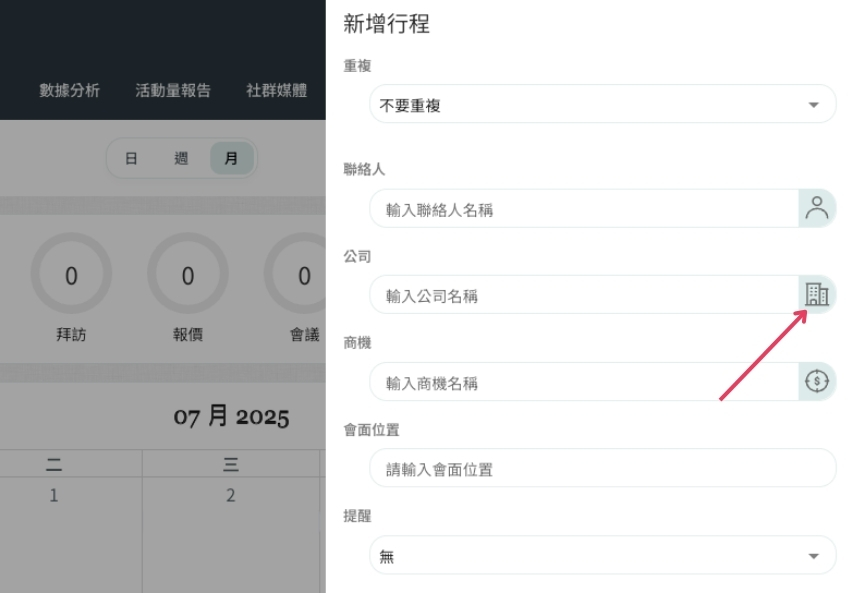Focus the 輸入聯絡人名稱 input field

(x=584, y=209)
